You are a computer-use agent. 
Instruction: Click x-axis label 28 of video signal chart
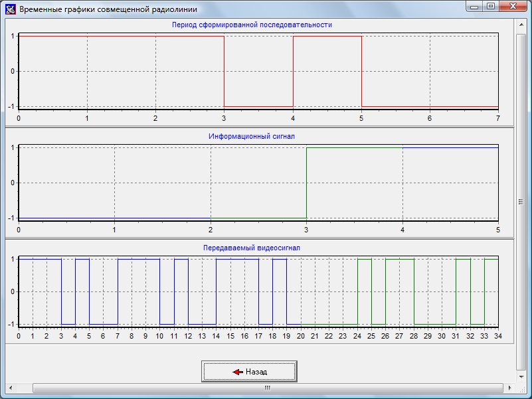point(413,336)
